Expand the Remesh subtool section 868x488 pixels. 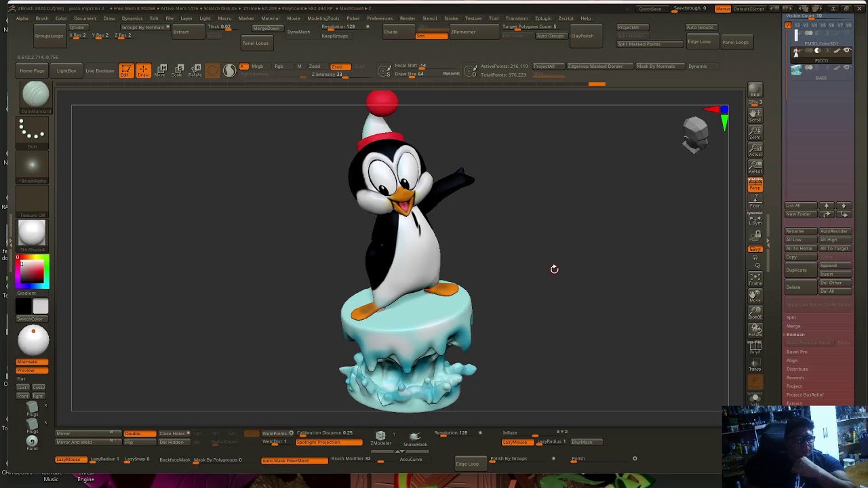tap(795, 378)
